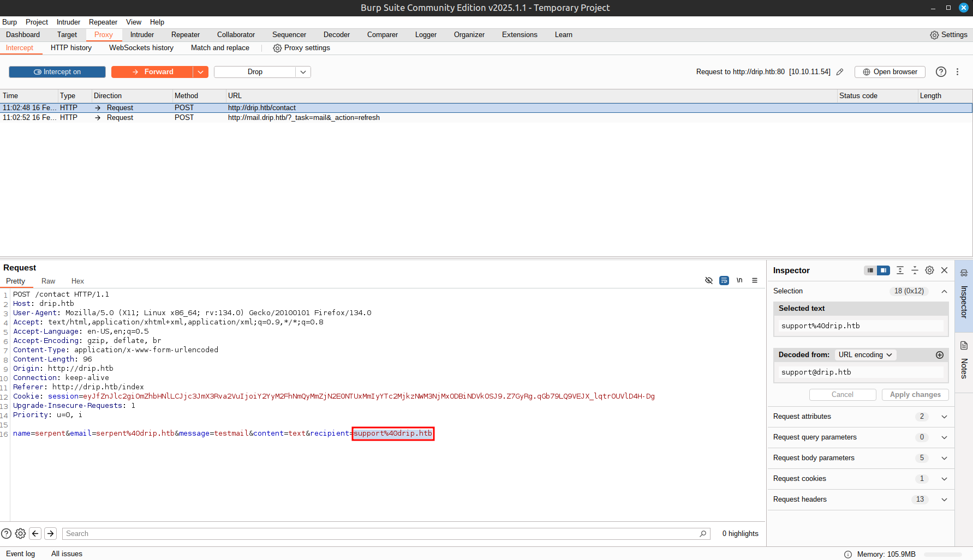Click the expand all sections icon in Inspector
The width and height of the screenshot is (973, 560).
point(900,270)
